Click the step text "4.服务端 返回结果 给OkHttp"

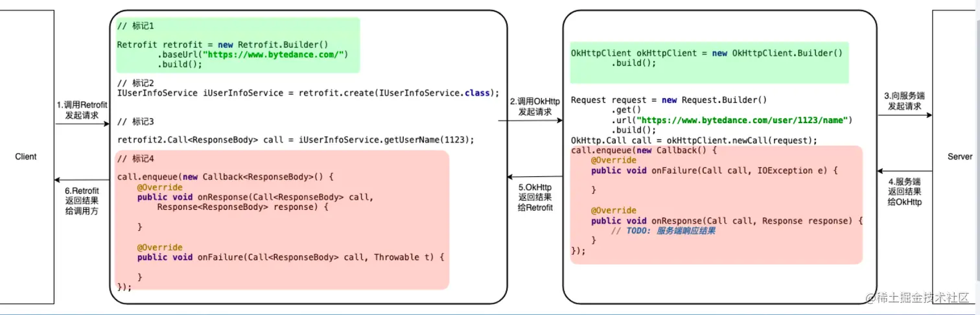[904, 192]
